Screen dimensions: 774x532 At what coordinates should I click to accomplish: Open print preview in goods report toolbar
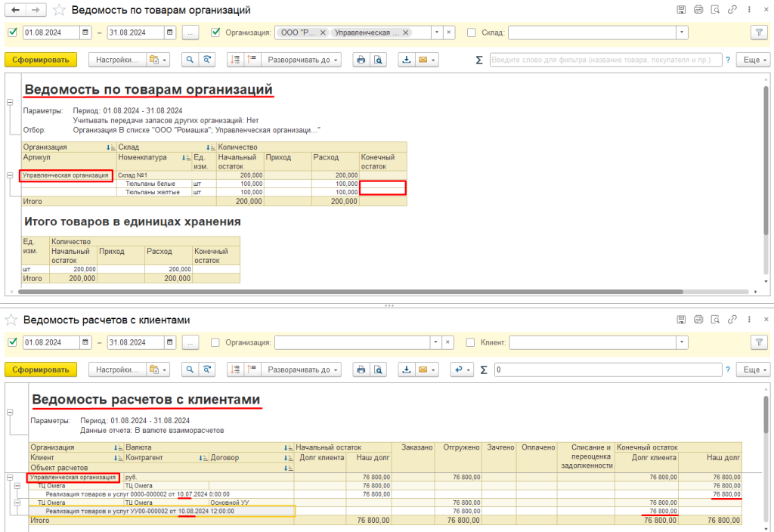[378, 60]
